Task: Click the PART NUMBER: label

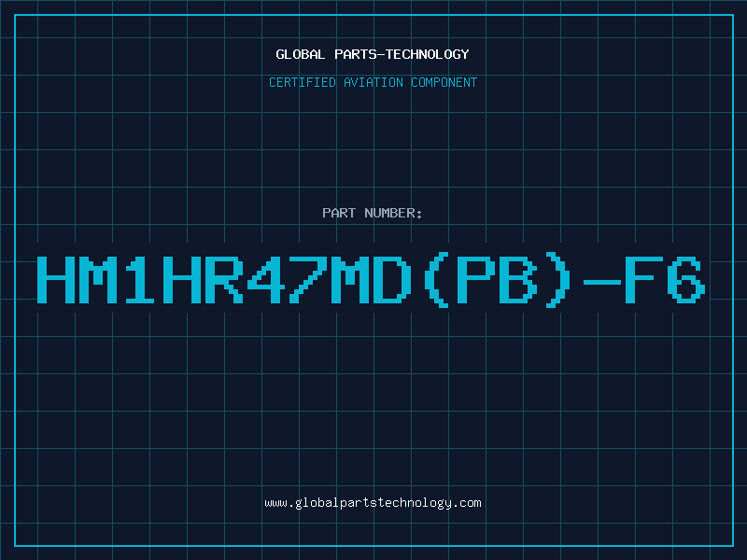Action: pos(373,213)
